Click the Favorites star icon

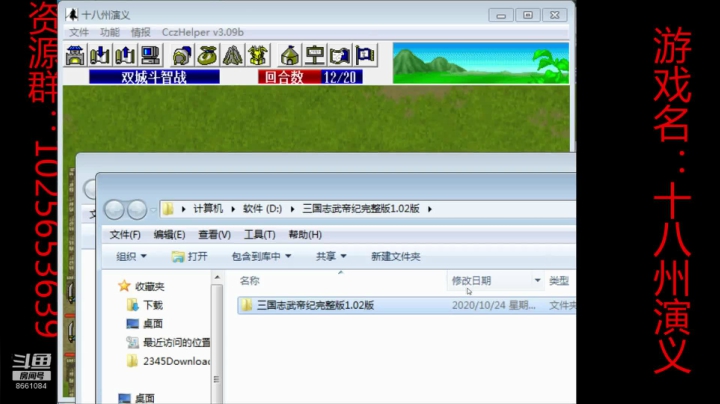(x=124, y=286)
